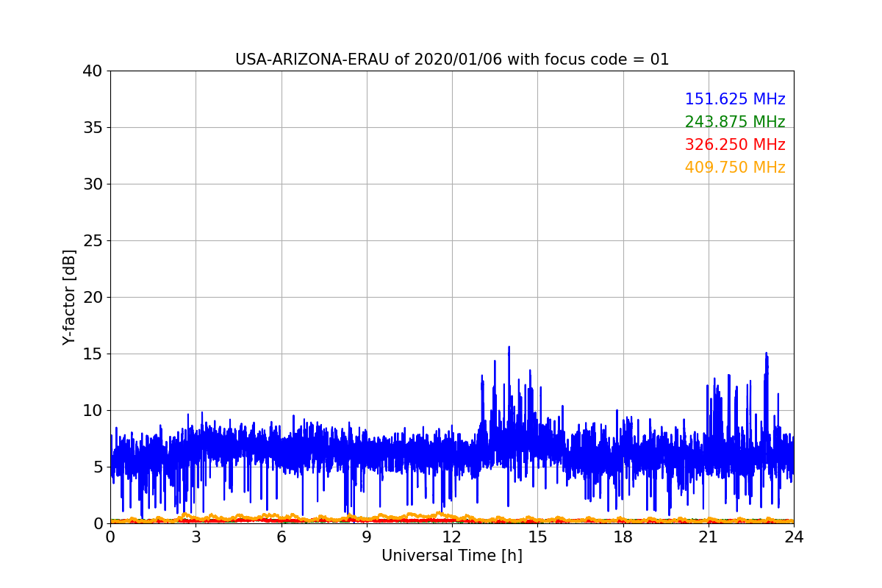
Task: Select the 243.875 MHz legend label
Action: [735, 122]
